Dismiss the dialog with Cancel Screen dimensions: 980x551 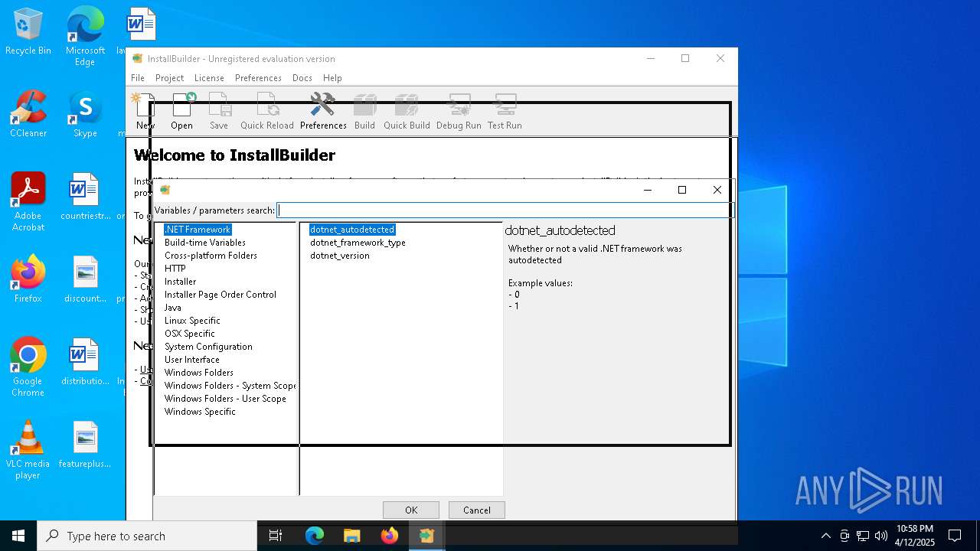pyautogui.click(x=477, y=510)
